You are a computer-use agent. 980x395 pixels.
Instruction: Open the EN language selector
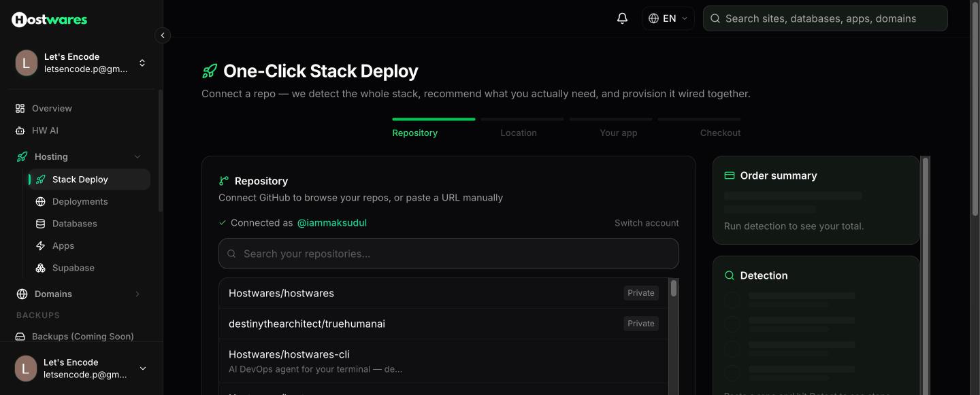tap(668, 18)
